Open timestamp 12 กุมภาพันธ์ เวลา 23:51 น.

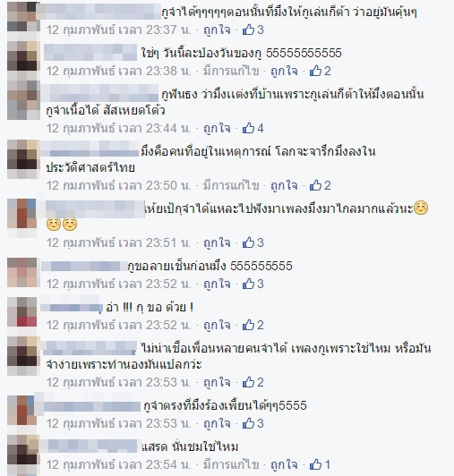click(x=118, y=242)
